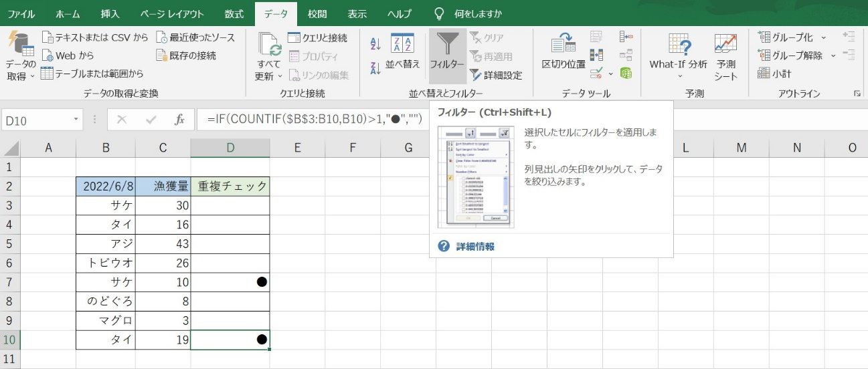Click the Consolidate icon in data tools

(626, 37)
